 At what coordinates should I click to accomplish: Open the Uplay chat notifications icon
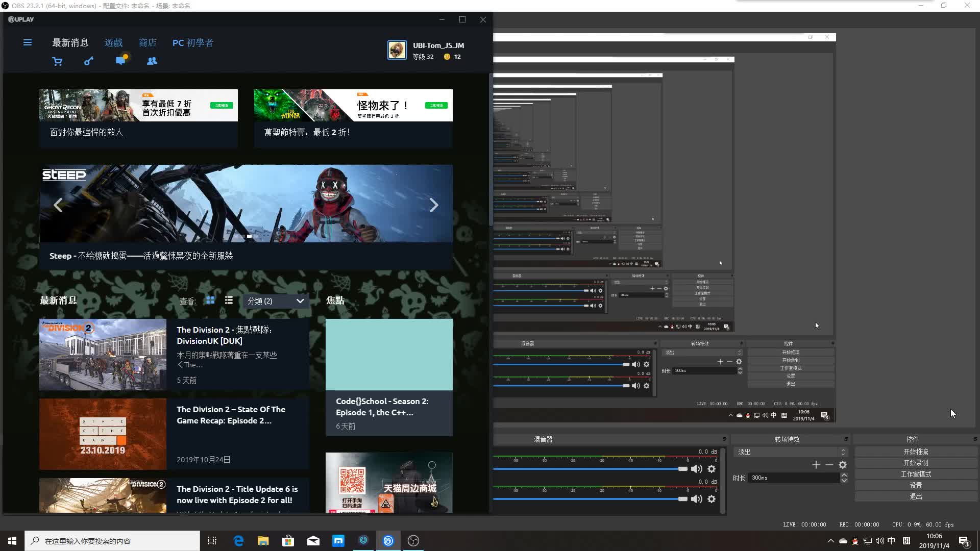coord(121,60)
